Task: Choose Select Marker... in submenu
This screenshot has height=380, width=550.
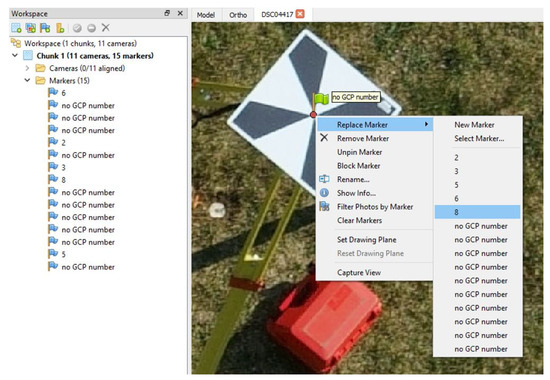Action: (x=477, y=138)
